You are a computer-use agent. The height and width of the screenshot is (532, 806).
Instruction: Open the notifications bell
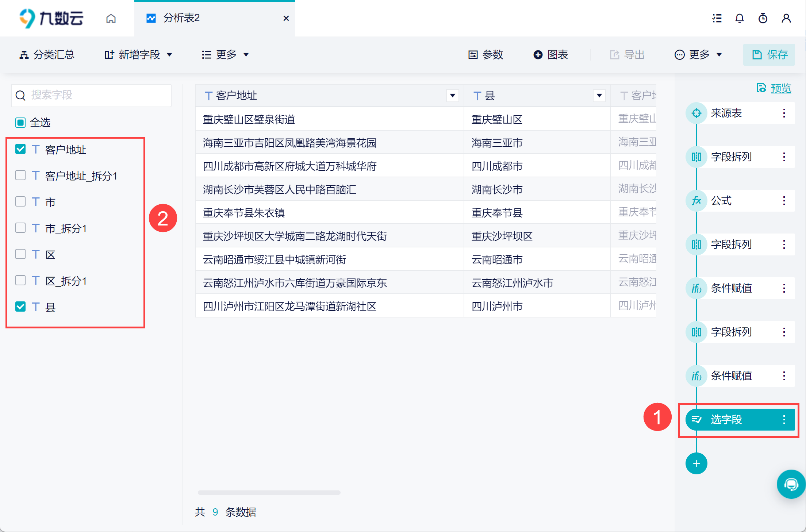pos(739,18)
